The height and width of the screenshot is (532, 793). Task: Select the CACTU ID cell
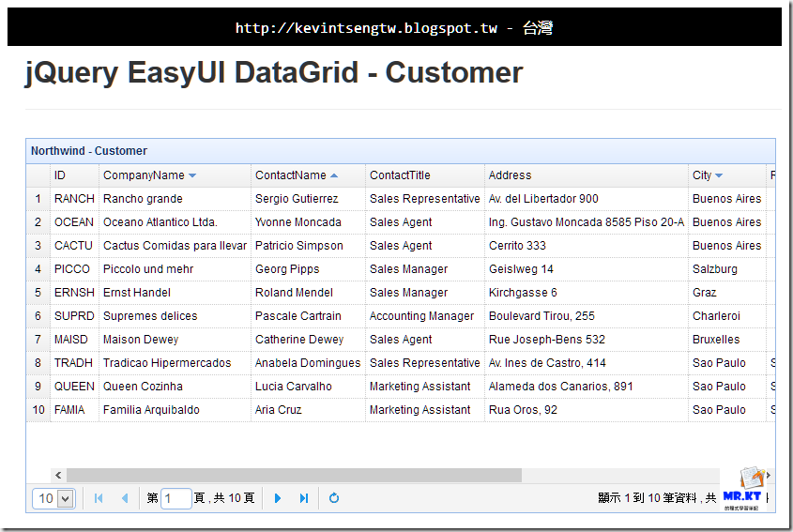(x=74, y=246)
